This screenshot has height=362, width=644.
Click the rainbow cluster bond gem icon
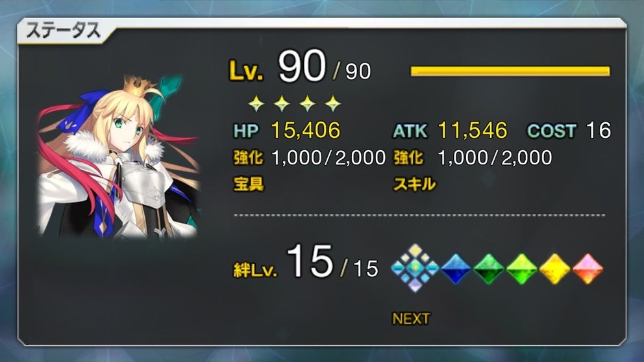point(415,268)
